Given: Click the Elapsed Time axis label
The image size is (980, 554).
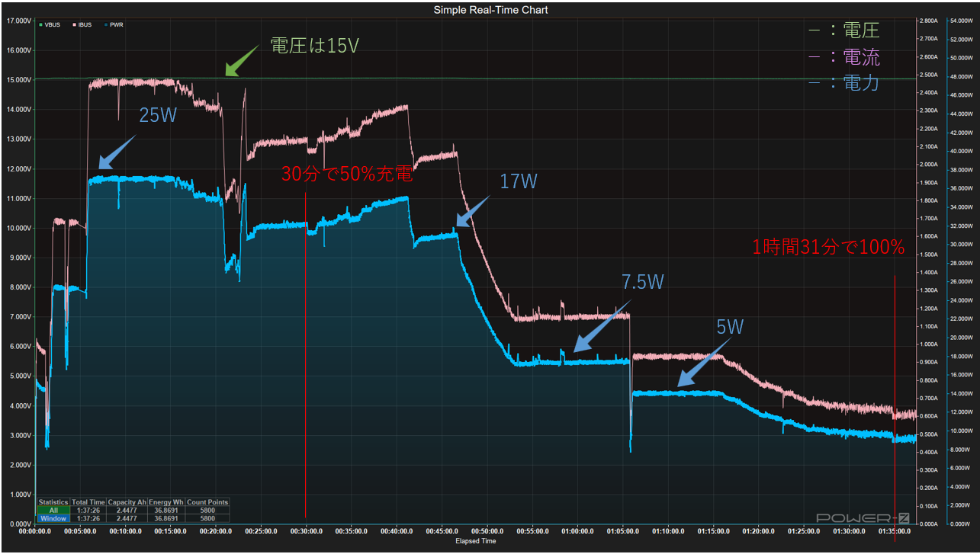Looking at the screenshot, I should [x=475, y=541].
